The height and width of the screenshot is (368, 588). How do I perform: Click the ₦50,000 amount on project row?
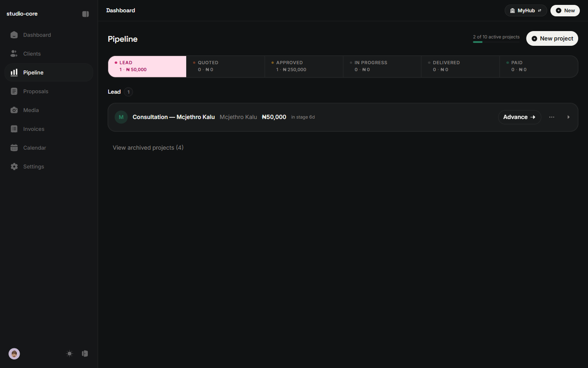point(274,117)
